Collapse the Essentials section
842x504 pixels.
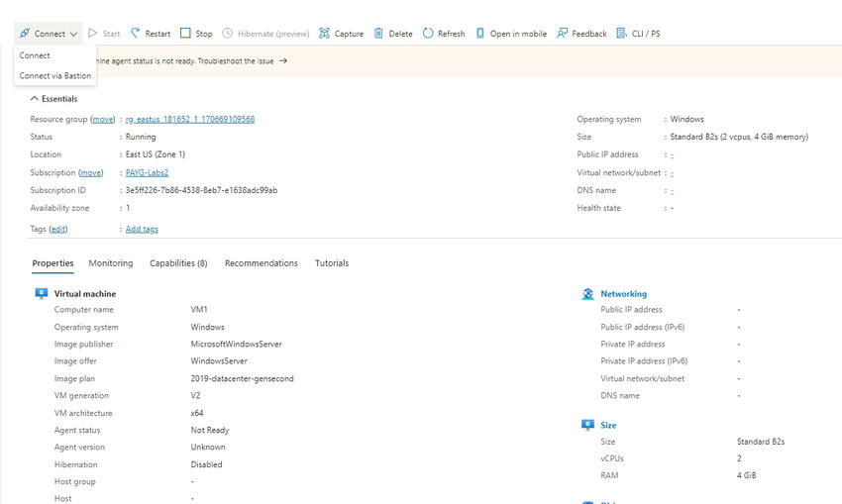coord(35,99)
